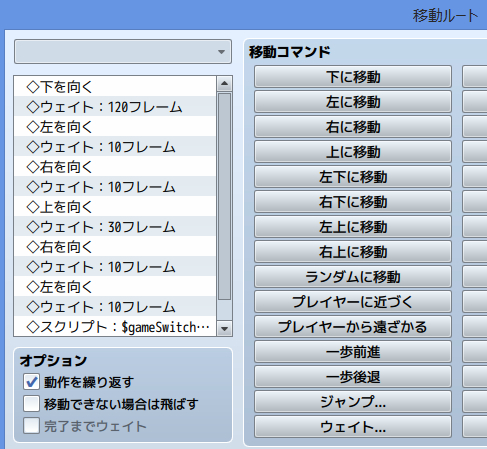This screenshot has height=449, width=487.
Task: Click the 左下に移動 button
Action: [x=353, y=177]
